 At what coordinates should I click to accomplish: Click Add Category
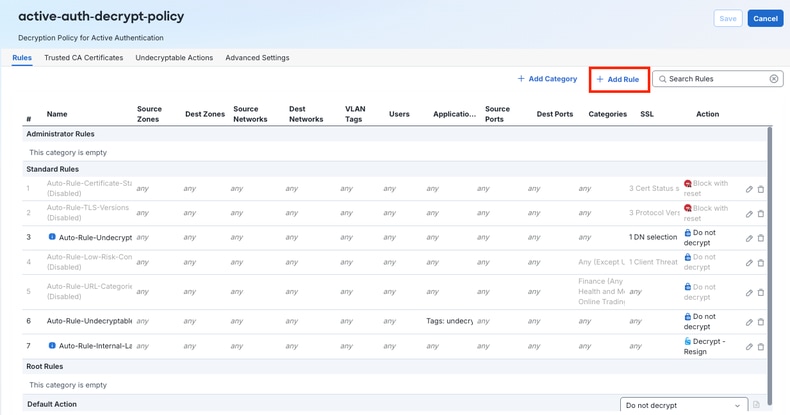click(547, 79)
